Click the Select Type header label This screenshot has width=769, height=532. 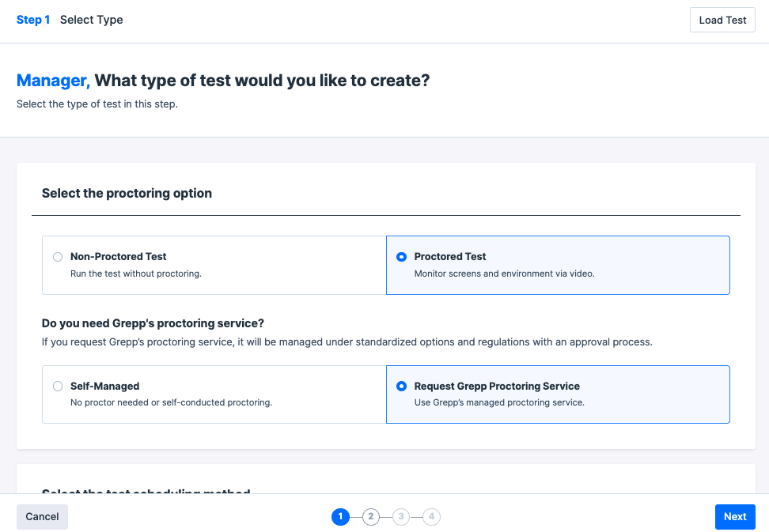(92, 20)
